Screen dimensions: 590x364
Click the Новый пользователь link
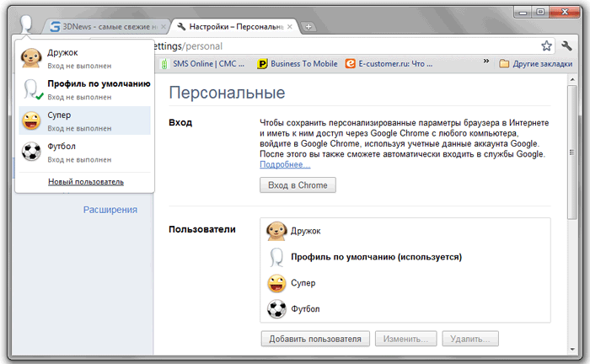(x=86, y=182)
